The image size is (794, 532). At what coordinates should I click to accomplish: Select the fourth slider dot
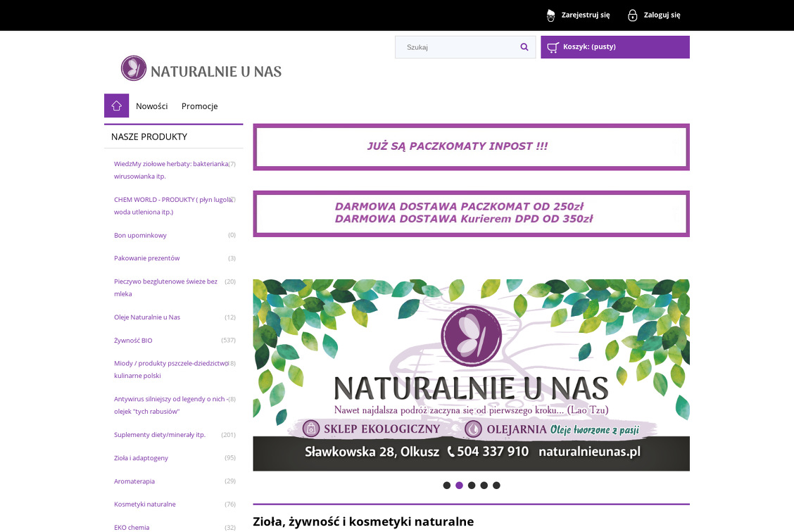click(x=484, y=486)
